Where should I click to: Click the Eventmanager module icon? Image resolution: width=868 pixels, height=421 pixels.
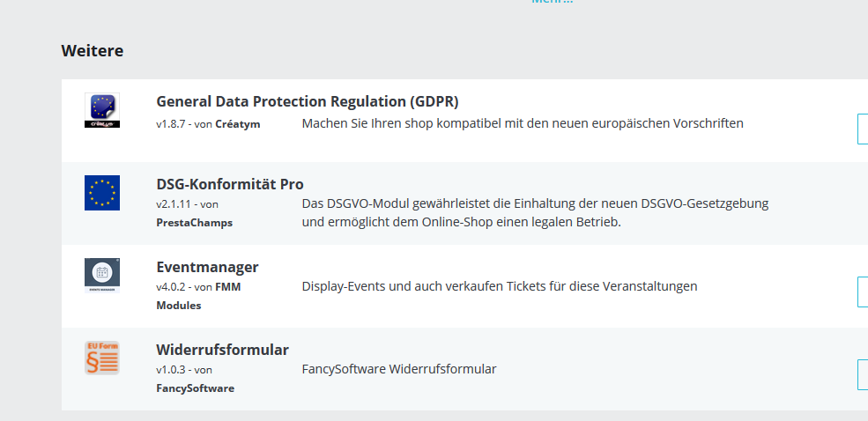(x=102, y=276)
